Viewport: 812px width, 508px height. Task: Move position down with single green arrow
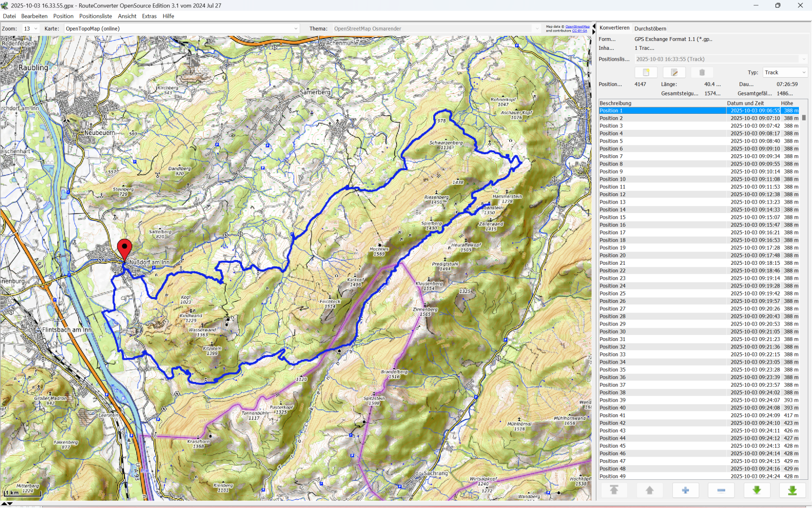pos(757,491)
